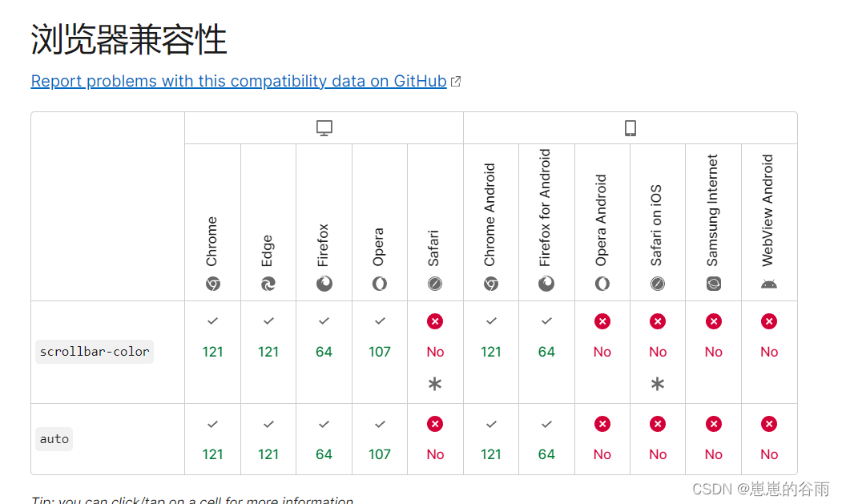Click the WebView Android robot icon
Image resolution: width=842 pixels, height=504 pixels.
click(x=769, y=284)
